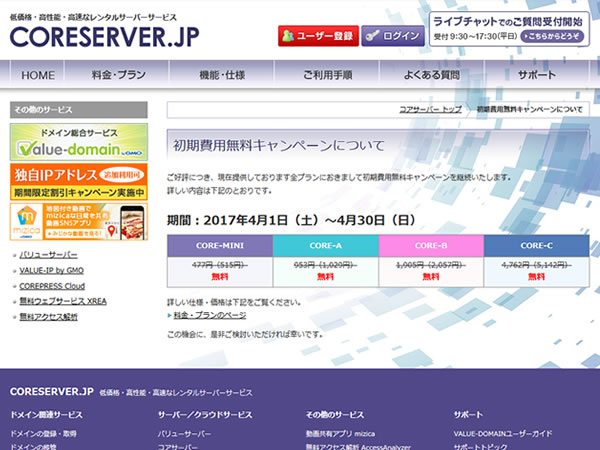Viewport: 600px width, 450px height.
Task: Open the ご利用手順 menu item
Action: tap(328, 75)
